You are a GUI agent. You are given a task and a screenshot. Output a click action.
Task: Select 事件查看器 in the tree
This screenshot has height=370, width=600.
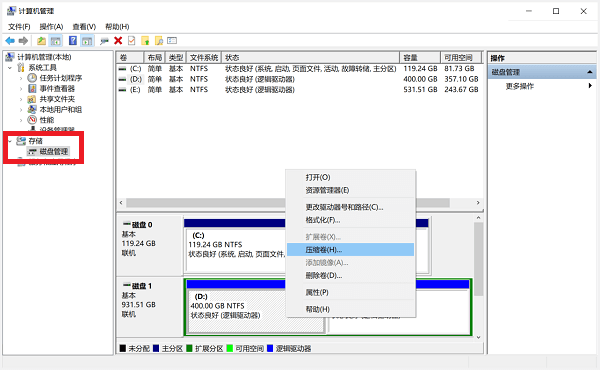[x=57, y=88]
